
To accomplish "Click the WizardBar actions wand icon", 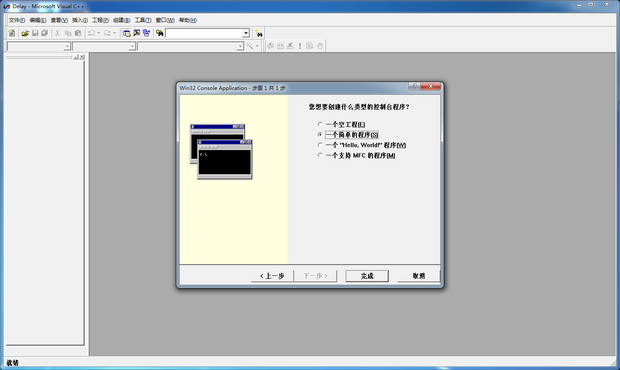I will tap(250, 46).
